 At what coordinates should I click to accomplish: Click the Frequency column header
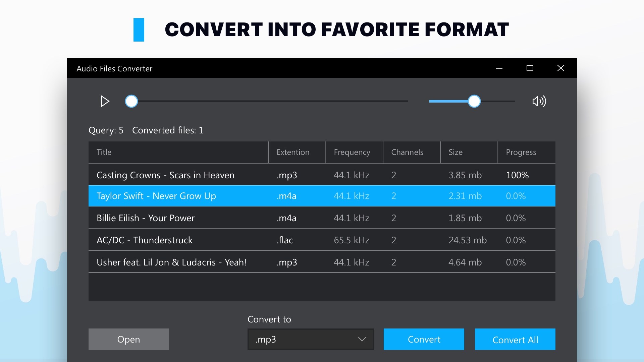(354, 152)
